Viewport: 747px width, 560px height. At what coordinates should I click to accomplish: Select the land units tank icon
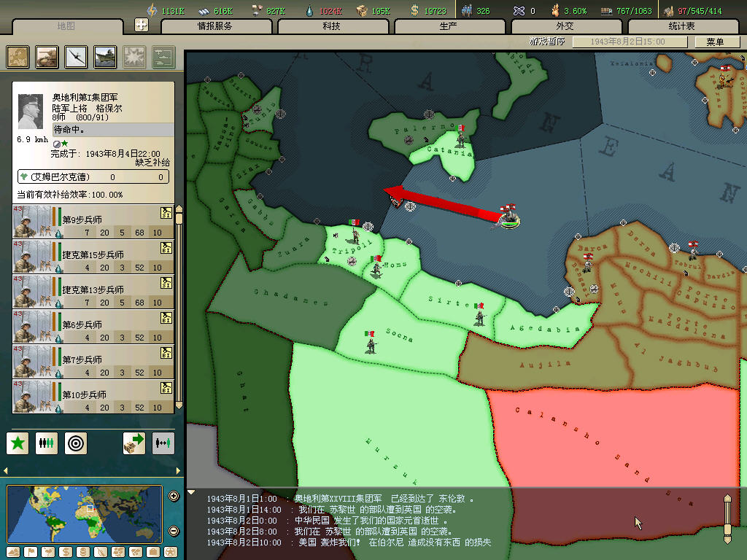(47, 57)
